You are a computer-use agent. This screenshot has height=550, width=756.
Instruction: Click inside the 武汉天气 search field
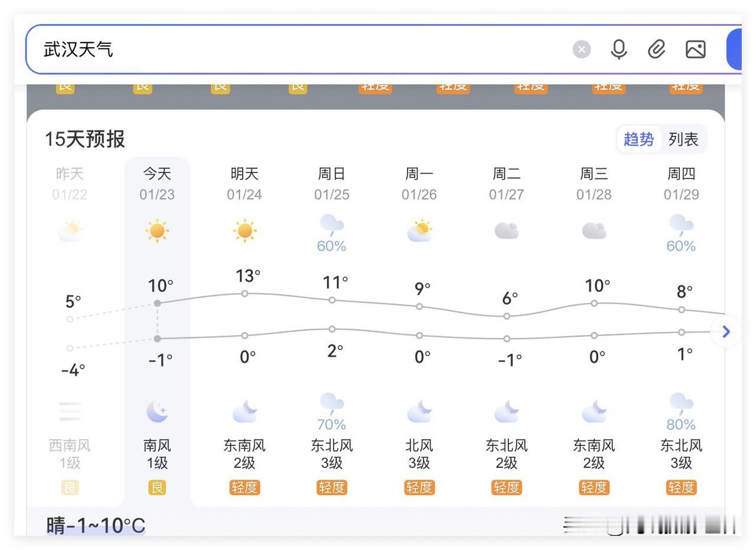pyautogui.click(x=236, y=49)
